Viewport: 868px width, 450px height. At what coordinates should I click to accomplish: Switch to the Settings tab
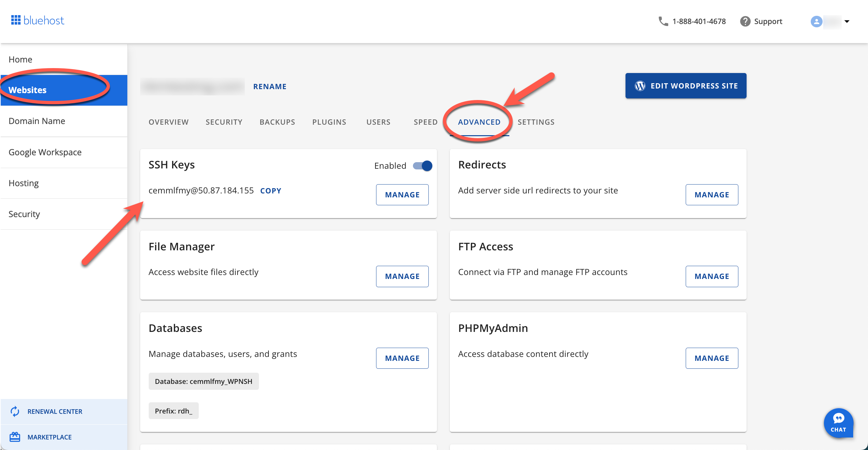536,122
